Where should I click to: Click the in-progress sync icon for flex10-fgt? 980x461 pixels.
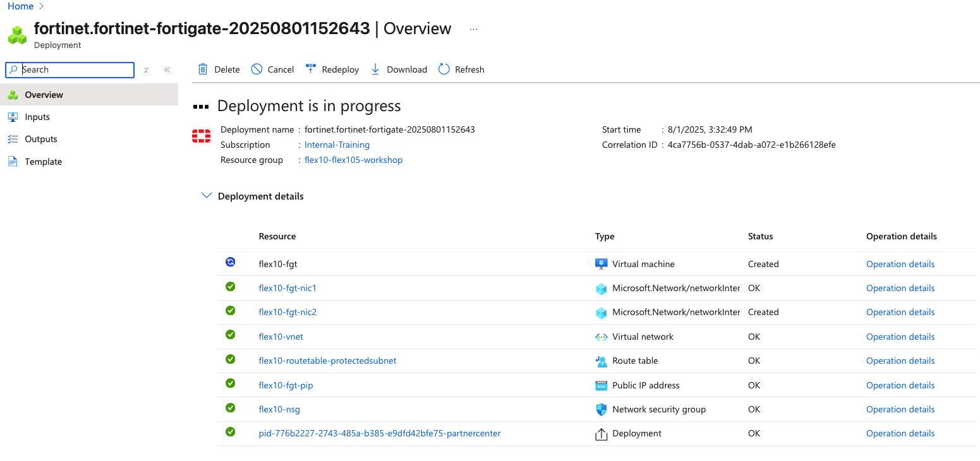tap(231, 262)
